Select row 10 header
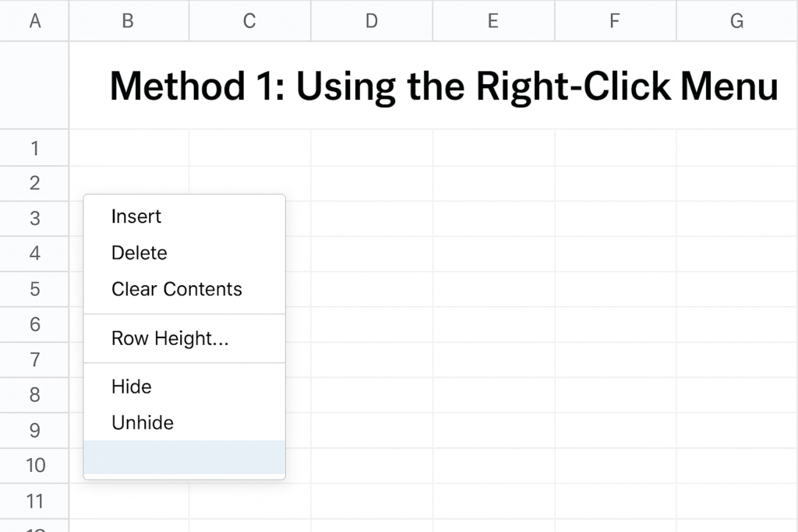Viewport: 798px width, 532px height. pyautogui.click(x=34, y=465)
